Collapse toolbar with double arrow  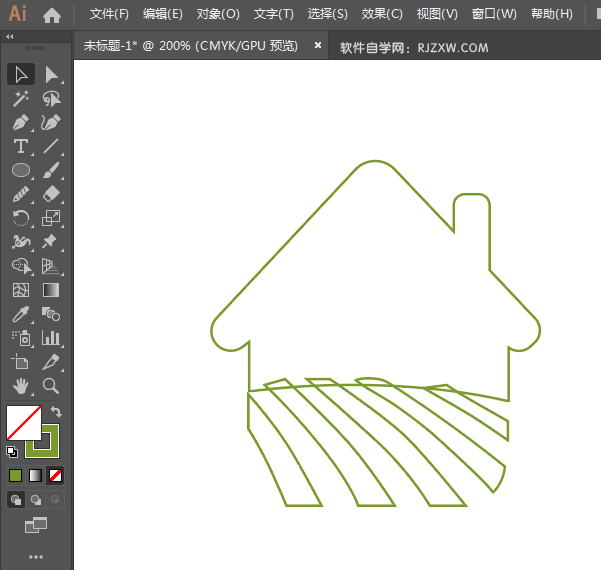pos(10,37)
